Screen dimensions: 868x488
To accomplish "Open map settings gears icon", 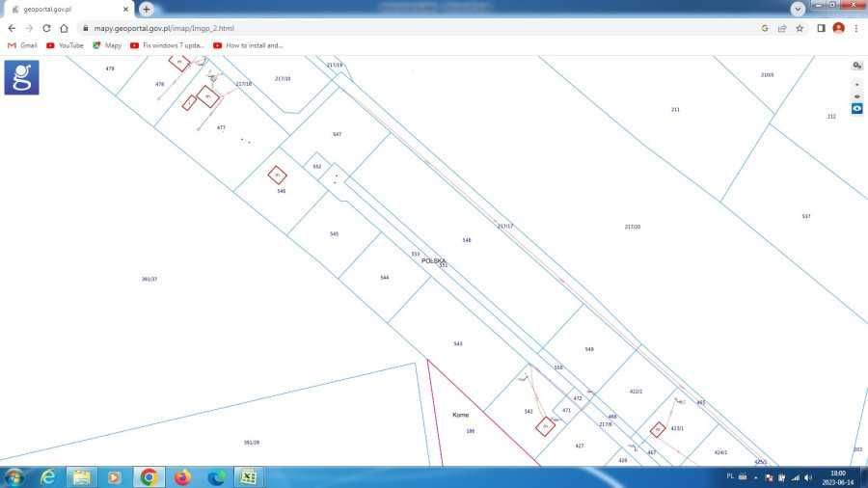I will pyautogui.click(x=857, y=66).
